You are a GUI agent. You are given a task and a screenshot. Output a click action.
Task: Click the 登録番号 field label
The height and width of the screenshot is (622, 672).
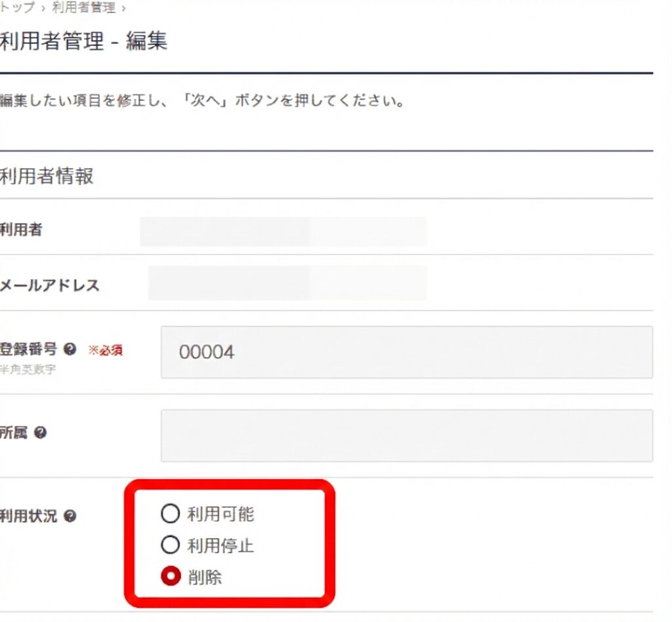pos(29,349)
